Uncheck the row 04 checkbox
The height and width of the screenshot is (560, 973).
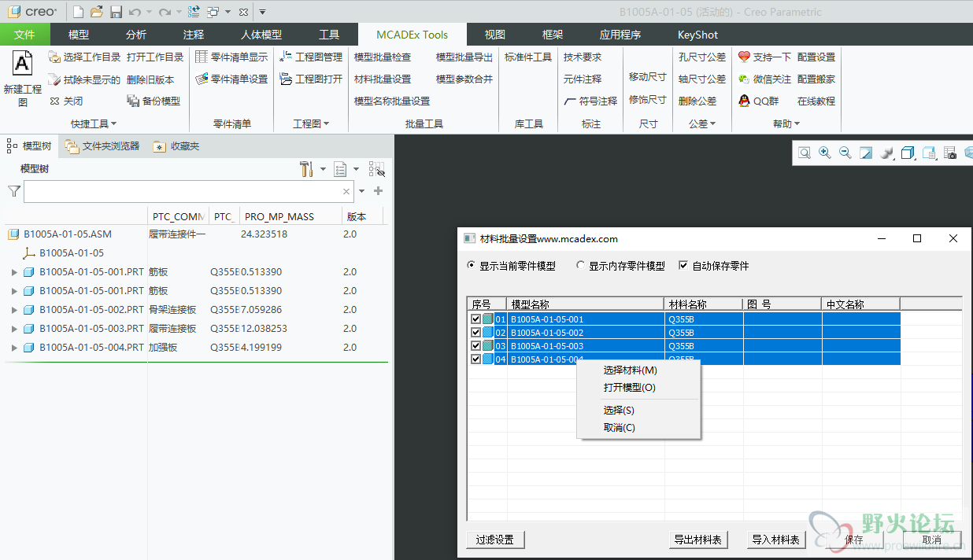[x=475, y=359]
